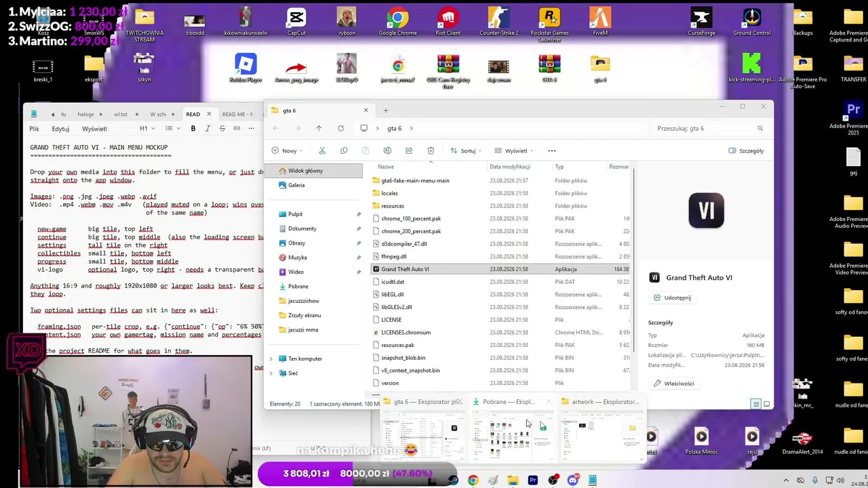Open the H1 heading dropdown in Notepad
Screen dimensions: 868x488
(147, 128)
